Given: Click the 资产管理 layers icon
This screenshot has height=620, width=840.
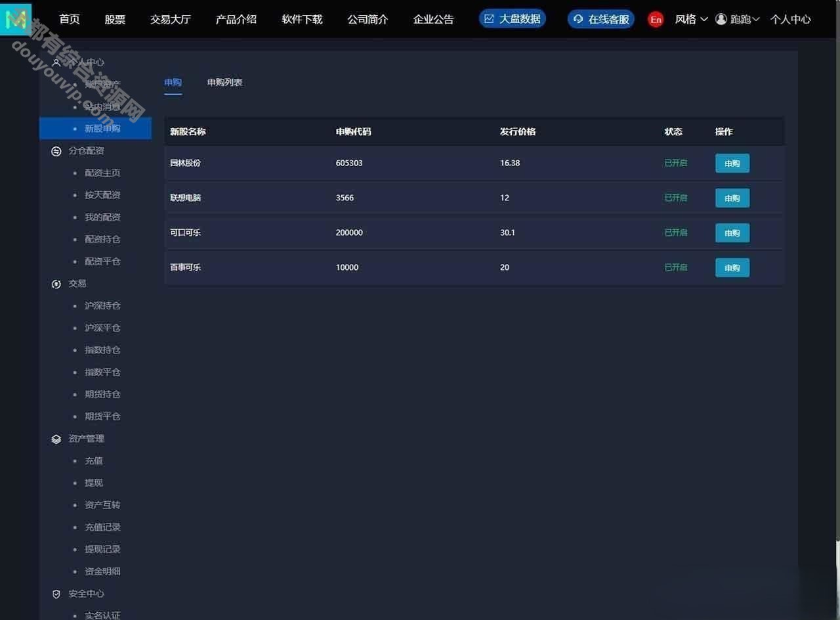Looking at the screenshot, I should point(56,439).
